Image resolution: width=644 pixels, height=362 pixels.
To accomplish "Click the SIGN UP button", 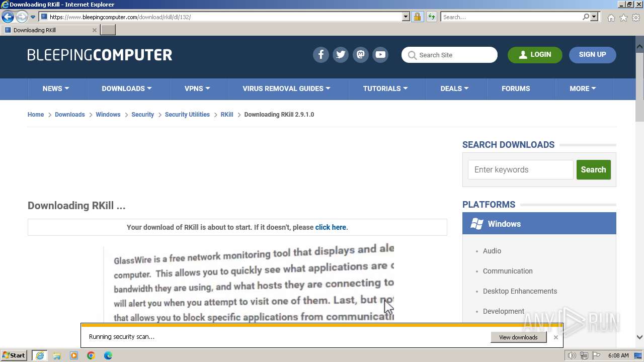I will [592, 55].
